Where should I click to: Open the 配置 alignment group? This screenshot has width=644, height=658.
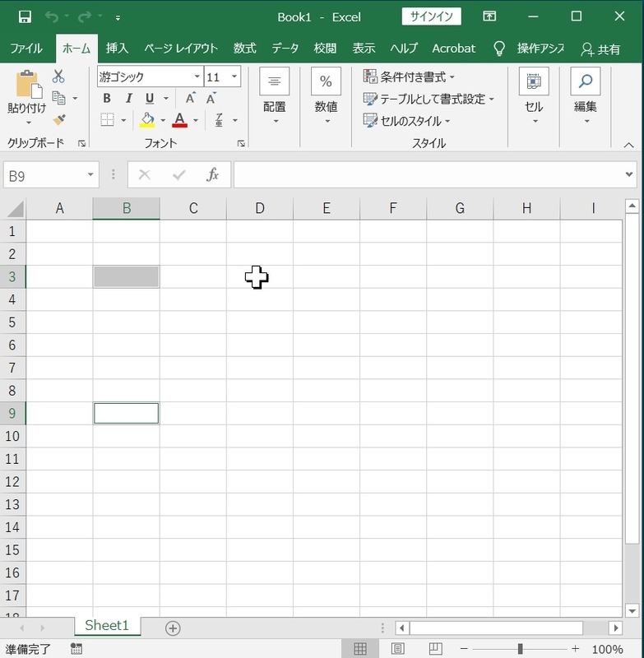[x=275, y=96]
